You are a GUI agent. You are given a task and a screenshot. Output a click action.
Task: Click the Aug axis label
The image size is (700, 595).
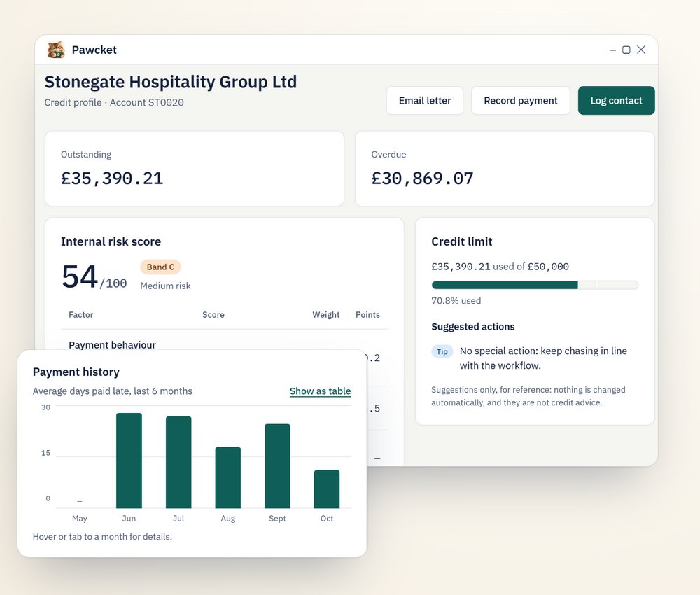point(228,518)
